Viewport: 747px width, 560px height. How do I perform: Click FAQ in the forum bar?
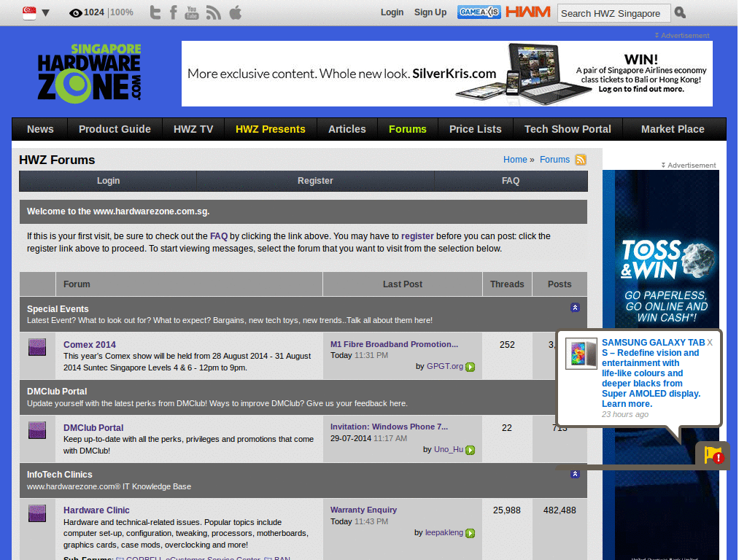(511, 181)
